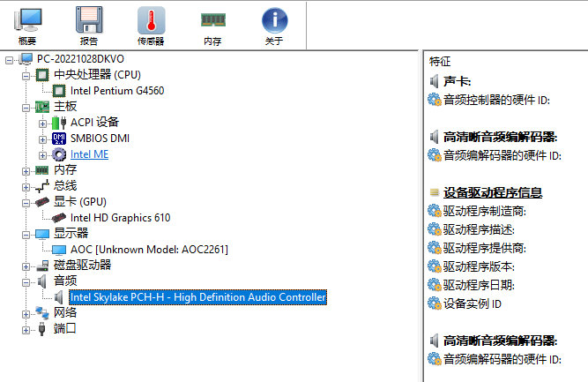Click the 驱动程序描述 row

pyautogui.click(x=472, y=229)
